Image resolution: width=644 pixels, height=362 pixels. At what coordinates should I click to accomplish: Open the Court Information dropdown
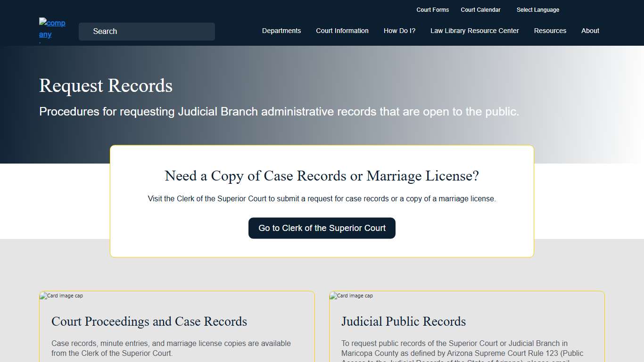342,31
